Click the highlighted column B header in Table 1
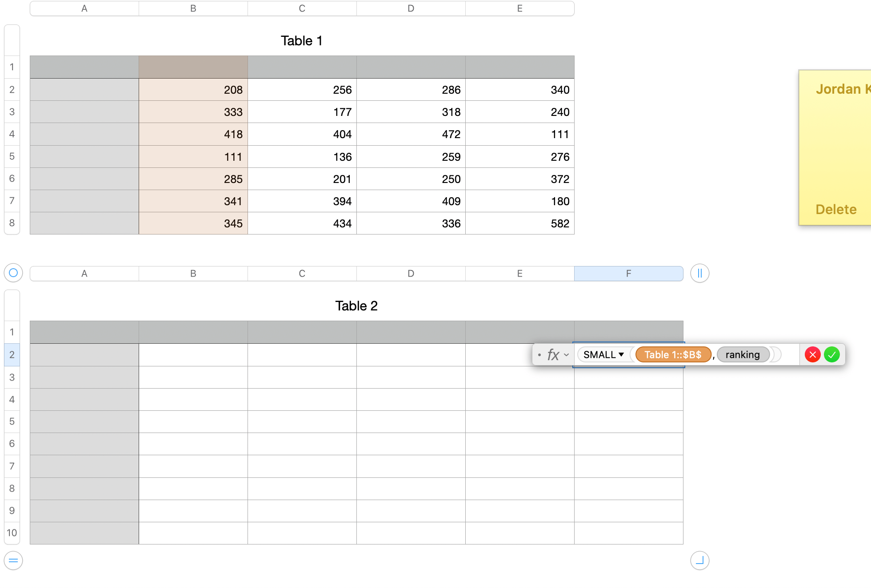This screenshot has width=871, height=588. 193,67
